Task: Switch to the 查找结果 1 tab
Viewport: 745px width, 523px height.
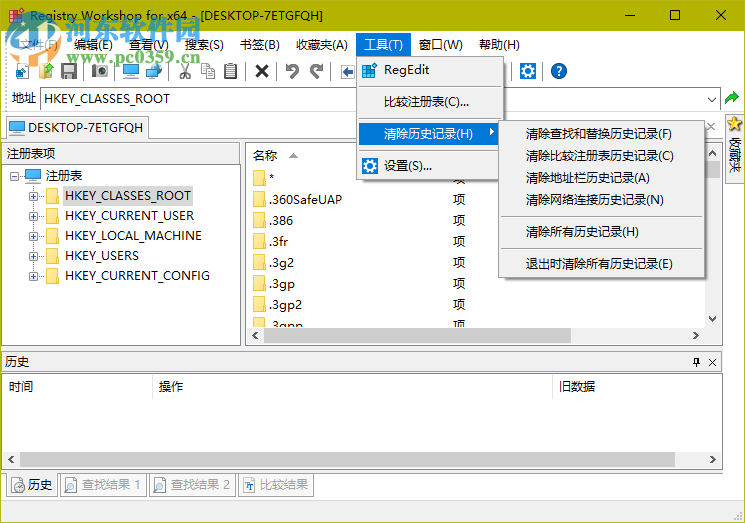Action: coord(103,485)
